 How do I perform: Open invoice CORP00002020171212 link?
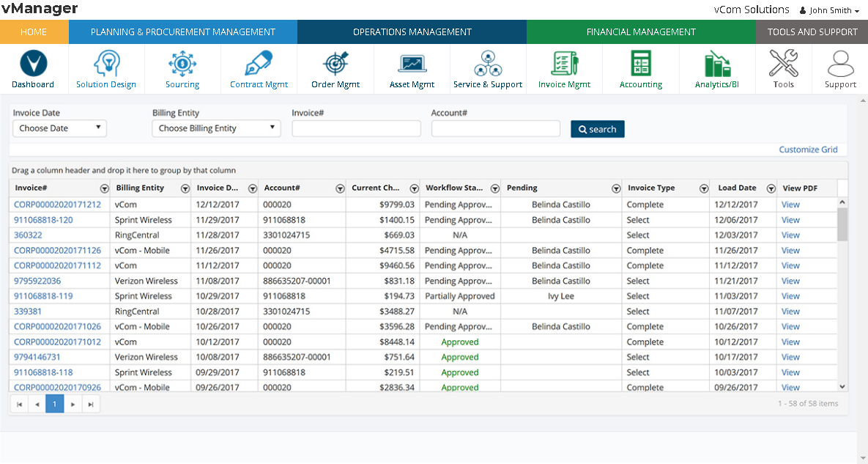coord(57,205)
